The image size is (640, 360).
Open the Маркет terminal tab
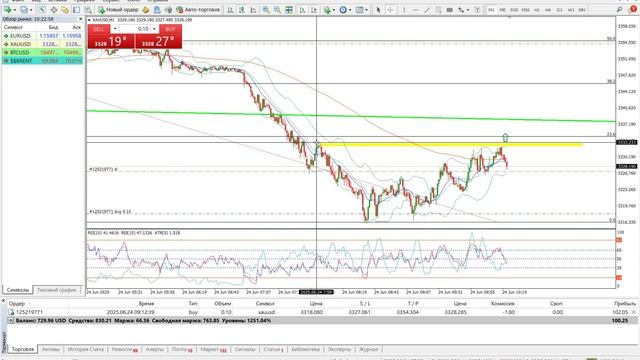[213, 349]
